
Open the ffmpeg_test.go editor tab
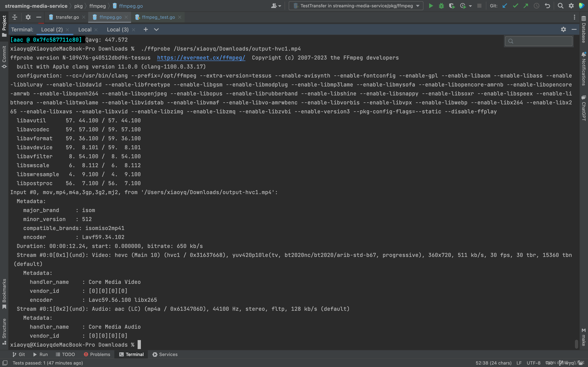(x=158, y=17)
